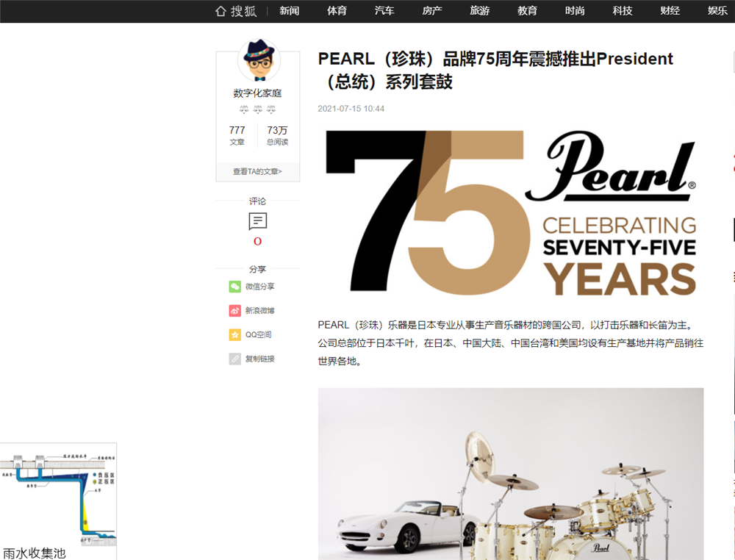Open author 数字化家庭 profile name
Screen dimensions: 735x560
pyautogui.click(x=258, y=93)
